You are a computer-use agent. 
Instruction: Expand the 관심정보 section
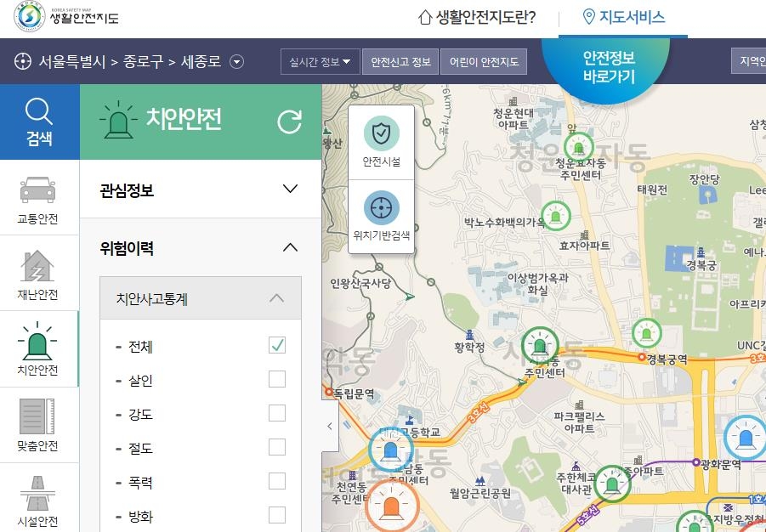(x=290, y=189)
